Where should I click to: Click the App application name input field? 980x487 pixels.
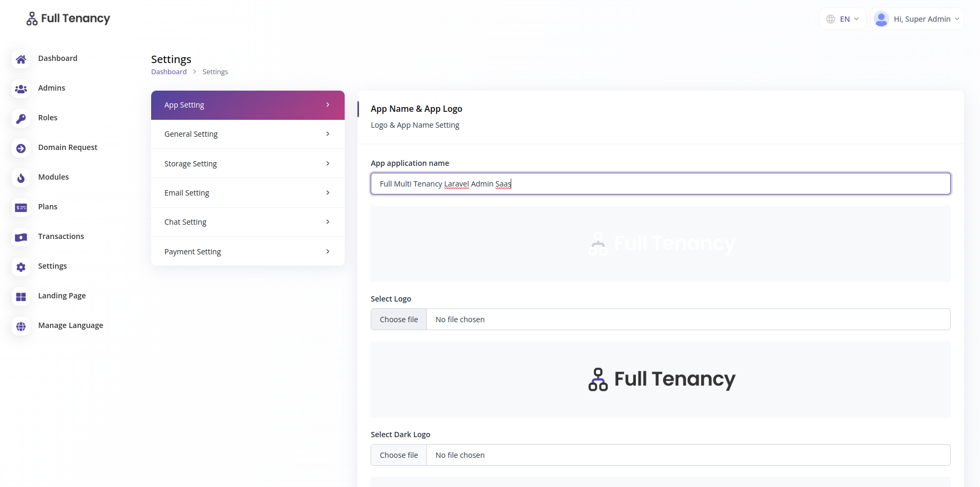(x=660, y=183)
